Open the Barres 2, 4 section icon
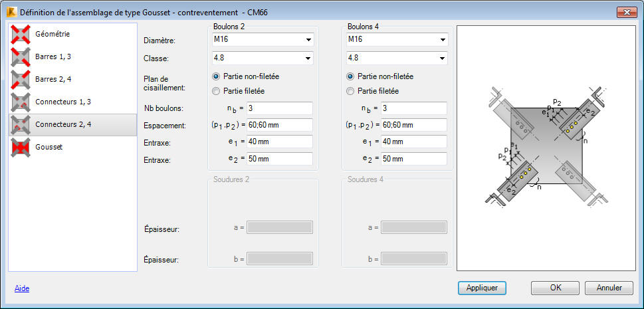 click(x=21, y=79)
